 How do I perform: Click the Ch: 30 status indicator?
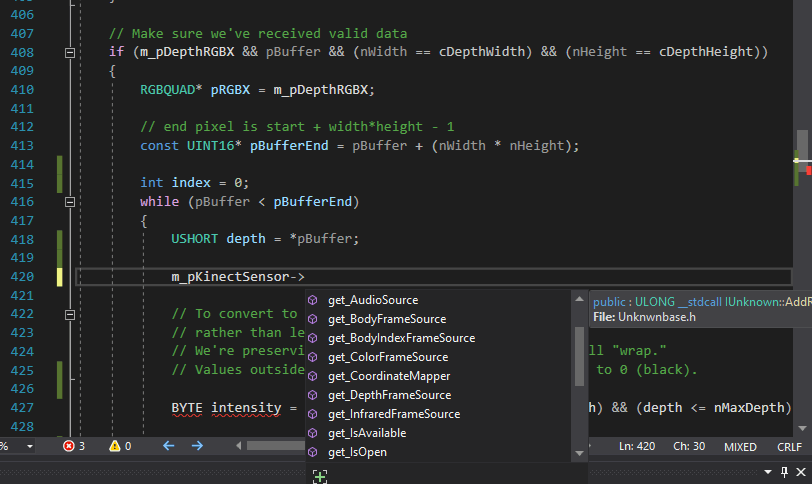(689, 446)
